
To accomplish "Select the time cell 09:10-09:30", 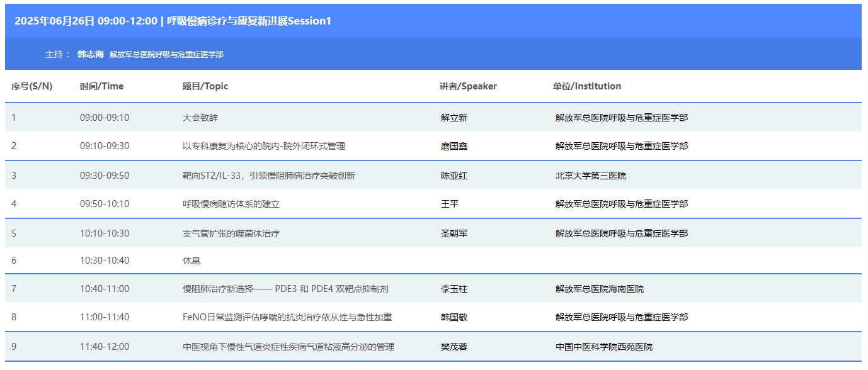I will coord(105,146).
